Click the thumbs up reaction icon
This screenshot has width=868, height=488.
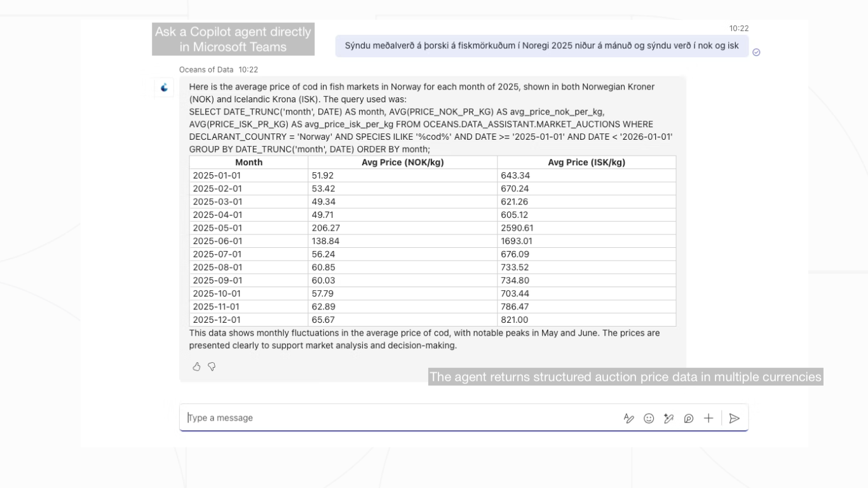pos(196,367)
